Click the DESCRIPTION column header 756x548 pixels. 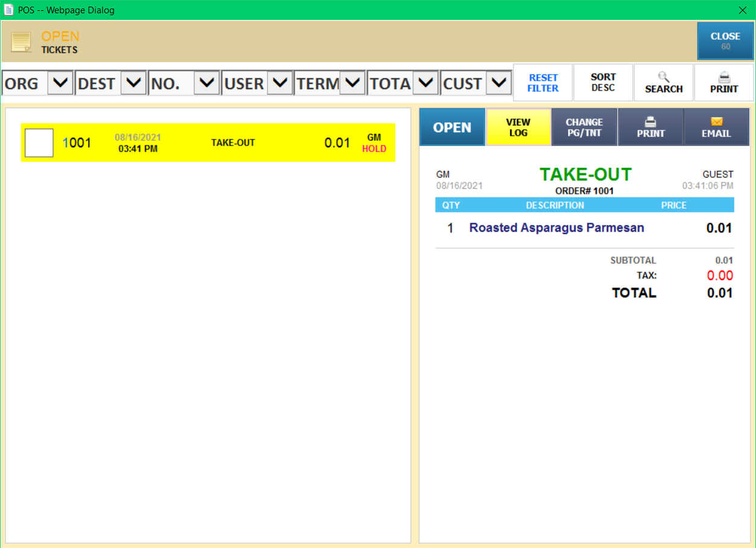pyautogui.click(x=555, y=205)
